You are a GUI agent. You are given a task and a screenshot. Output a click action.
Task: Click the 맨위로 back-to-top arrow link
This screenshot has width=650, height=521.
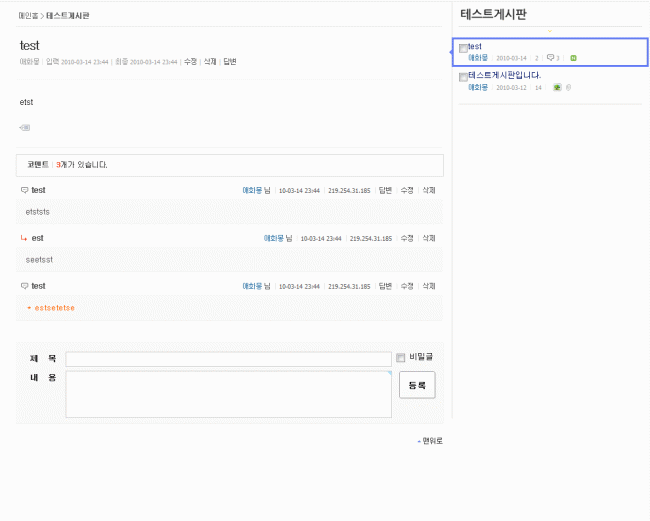pyautogui.click(x=430, y=441)
